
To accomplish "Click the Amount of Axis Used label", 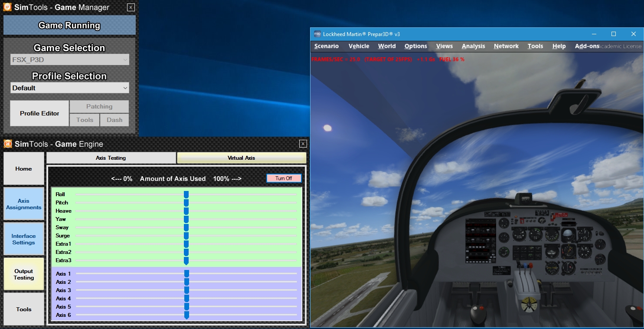I will click(x=173, y=178).
